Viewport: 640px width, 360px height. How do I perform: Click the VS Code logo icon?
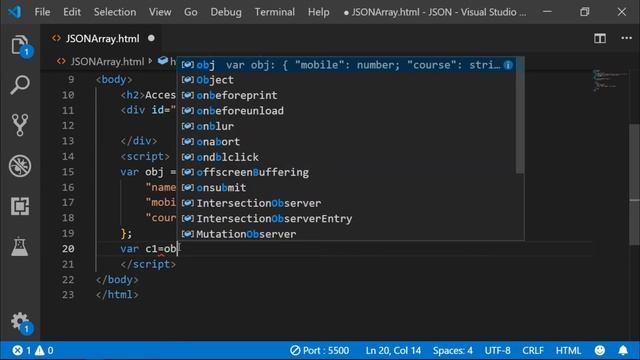click(x=15, y=12)
